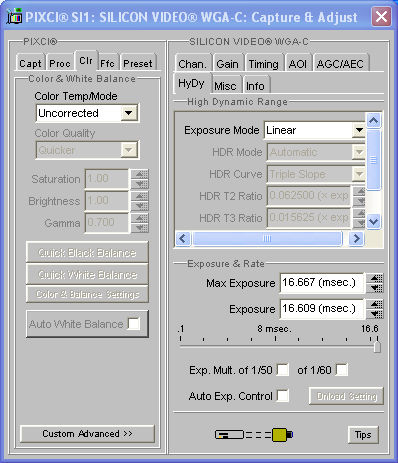The height and width of the screenshot is (463, 398).
Task: Toggle the Auto White Balance checkbox
Action: click(x=133, y=324)
